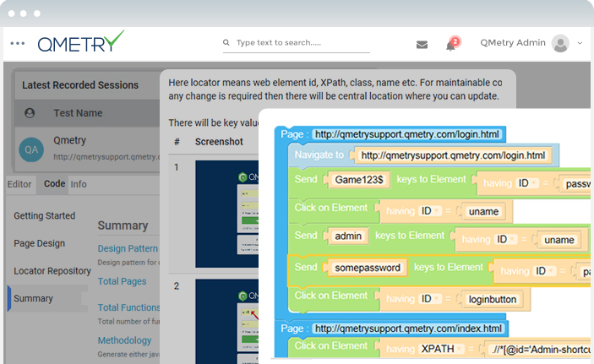Switch to the Editor tab

19,184
